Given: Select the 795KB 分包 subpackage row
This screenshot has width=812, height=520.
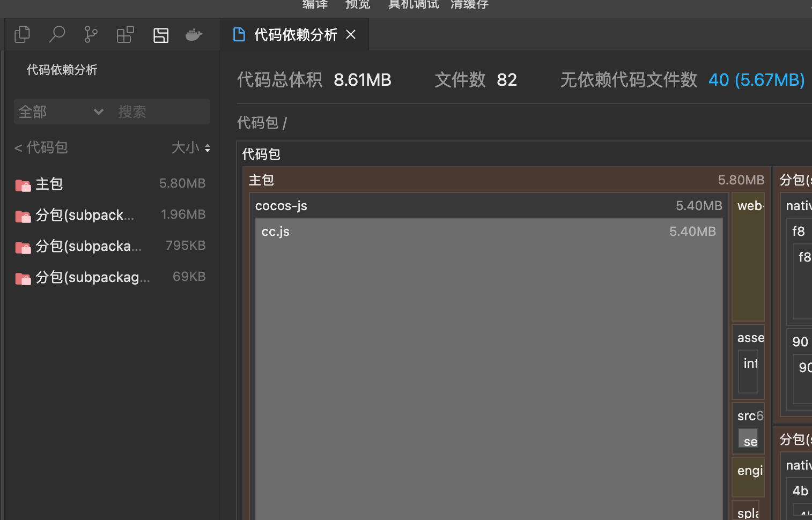Looking at the screenshot, I should coord(110,247).
